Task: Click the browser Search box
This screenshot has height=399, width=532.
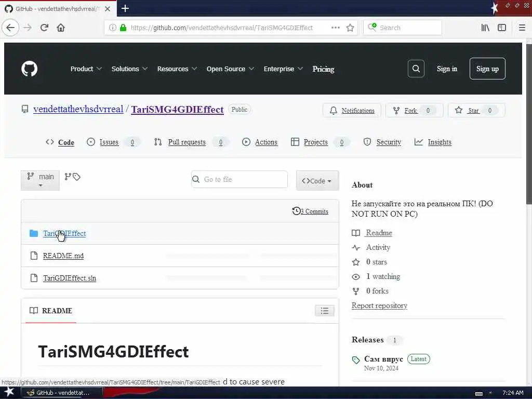Action: click(403, 28)
